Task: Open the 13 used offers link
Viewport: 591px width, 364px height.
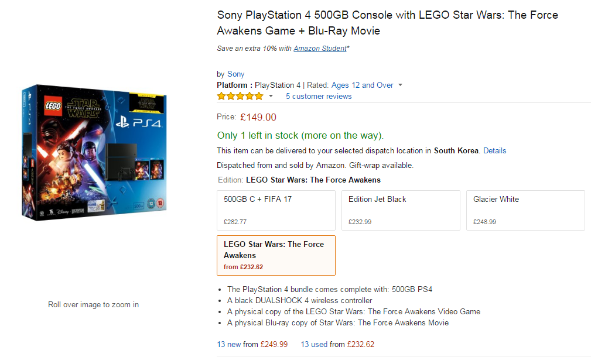Action: point(314,344)
